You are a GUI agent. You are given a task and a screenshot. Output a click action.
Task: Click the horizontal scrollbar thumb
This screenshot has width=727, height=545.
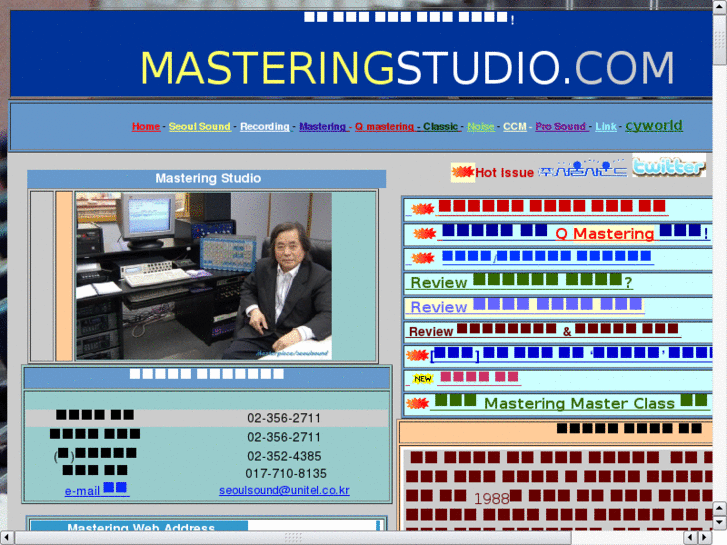293,538
